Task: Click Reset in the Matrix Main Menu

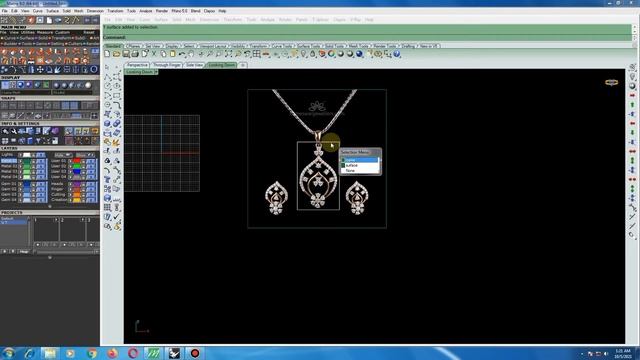Action: (x=89, y=32)
